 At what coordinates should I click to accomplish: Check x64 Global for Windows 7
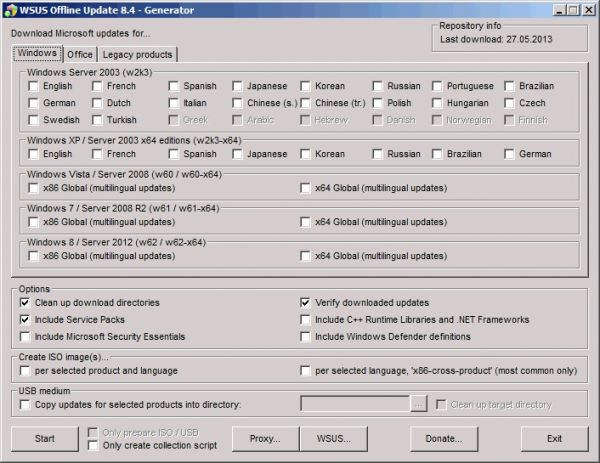[x=305, y=222]
